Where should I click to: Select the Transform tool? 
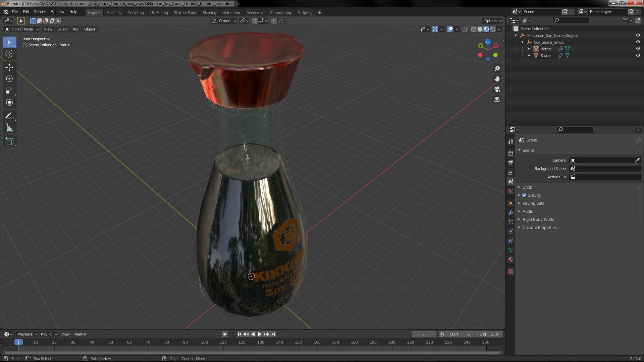(9, 102)
